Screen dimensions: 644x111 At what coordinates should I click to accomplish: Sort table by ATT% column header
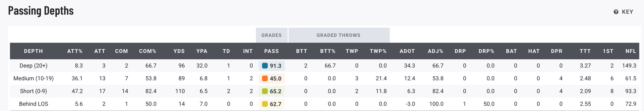pos(75,51)
